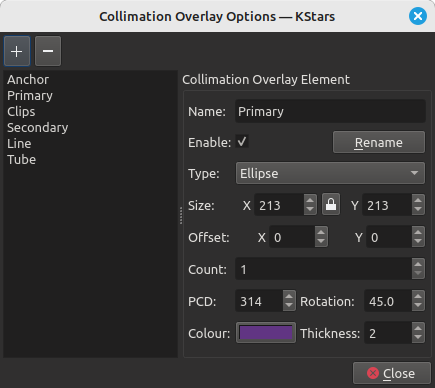Click the Size Y value field
This screenshot has width=435, height=388.
point(387,205)
